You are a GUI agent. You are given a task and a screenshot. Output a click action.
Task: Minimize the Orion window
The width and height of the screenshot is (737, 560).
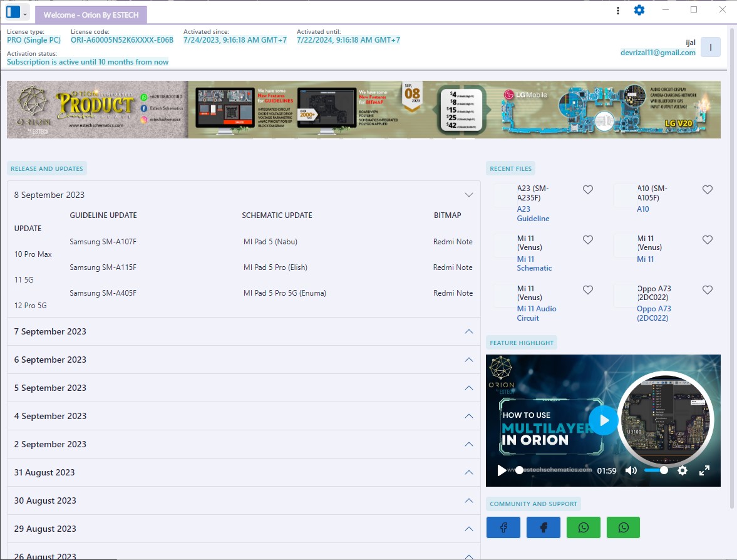(666, 9)
